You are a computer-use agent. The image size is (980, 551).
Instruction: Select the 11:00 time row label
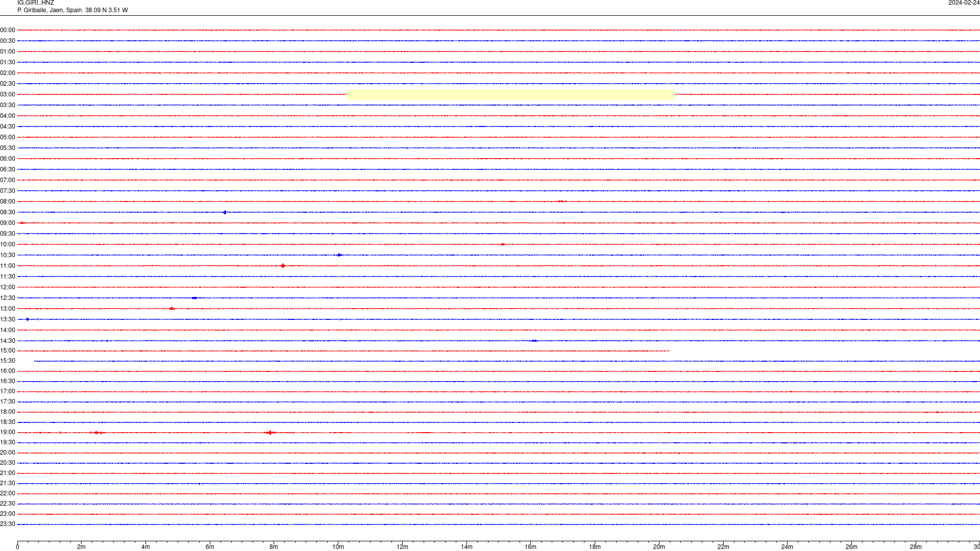click(8, 266)
